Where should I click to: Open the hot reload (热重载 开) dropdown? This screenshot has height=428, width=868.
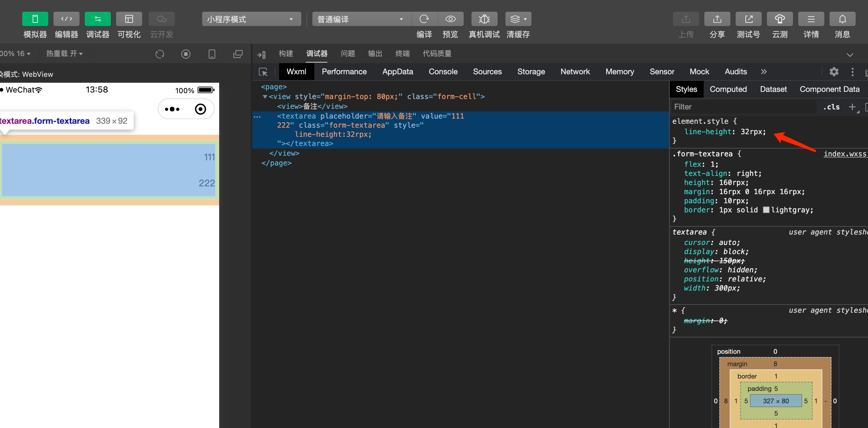click(64, 53)
